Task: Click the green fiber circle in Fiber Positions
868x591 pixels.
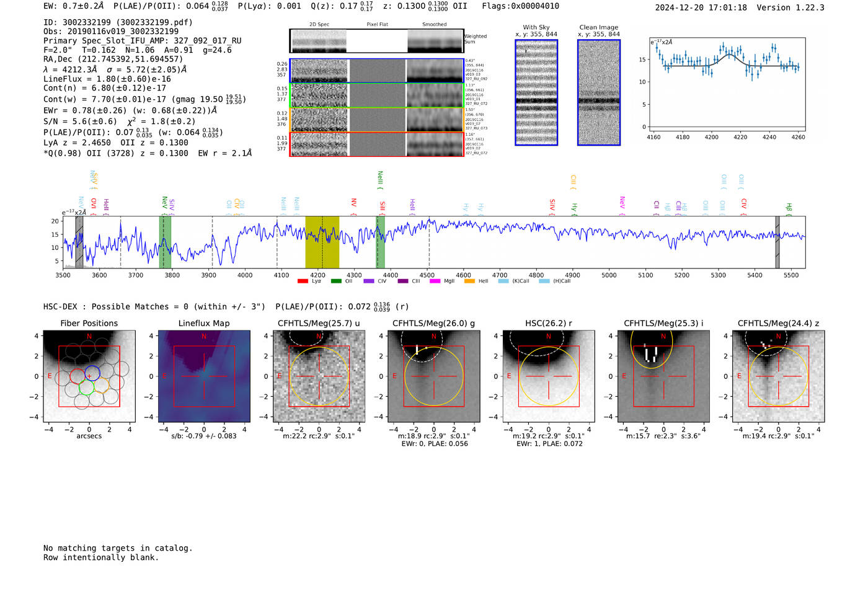Action: click(x=86, y=388)
